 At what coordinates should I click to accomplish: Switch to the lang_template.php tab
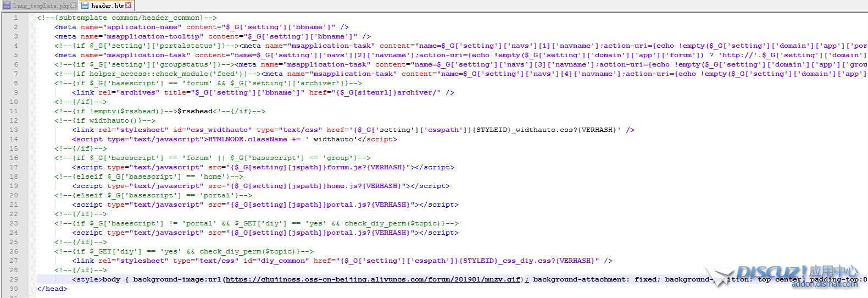pos(41,5)
